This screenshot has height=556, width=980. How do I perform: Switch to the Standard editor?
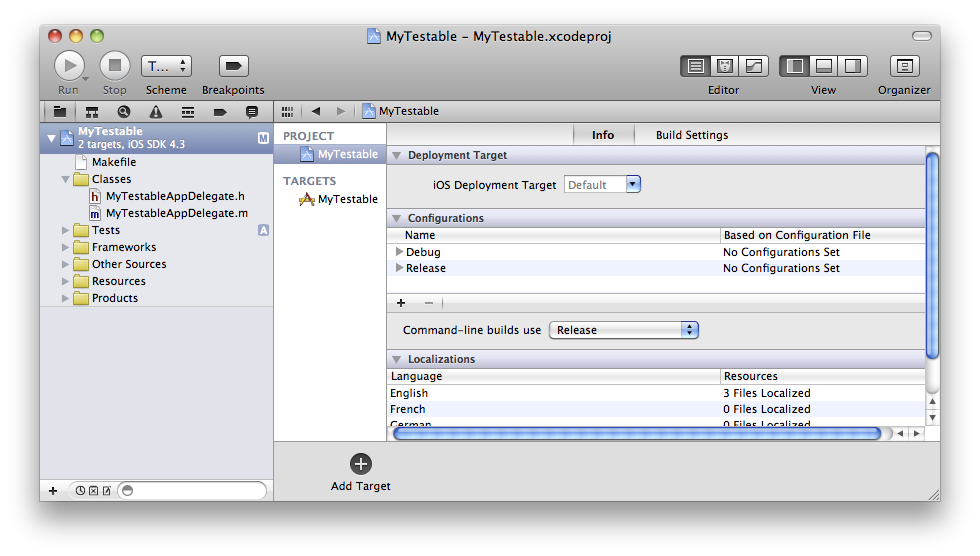[x=696, y=66]
